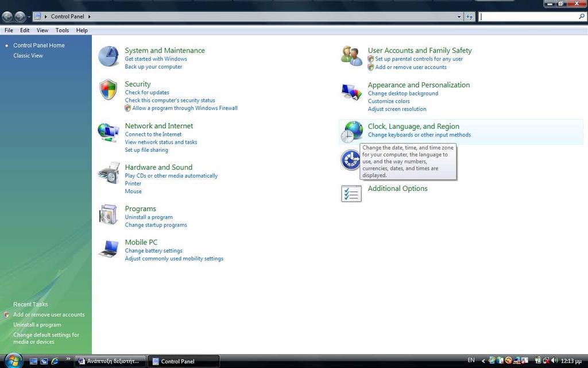Screen dimensions: 588x368
Task: Click the Hardware and Sound printer icon
Action: coord(109,173)
